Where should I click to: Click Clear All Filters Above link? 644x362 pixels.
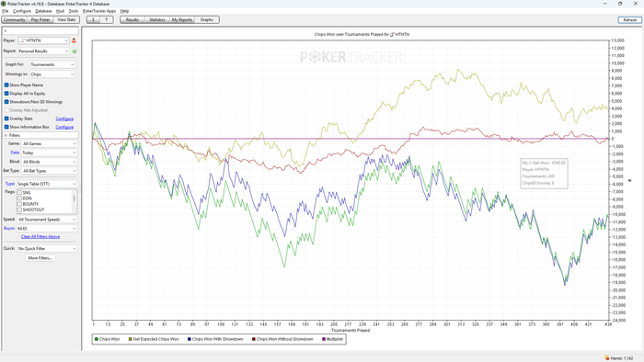[x=40, y=236]
